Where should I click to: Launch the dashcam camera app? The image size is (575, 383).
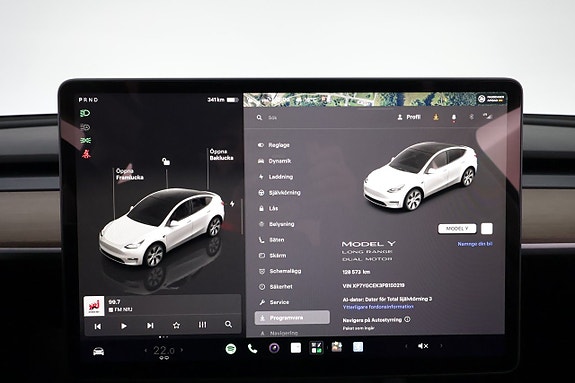tap(274, 348)
